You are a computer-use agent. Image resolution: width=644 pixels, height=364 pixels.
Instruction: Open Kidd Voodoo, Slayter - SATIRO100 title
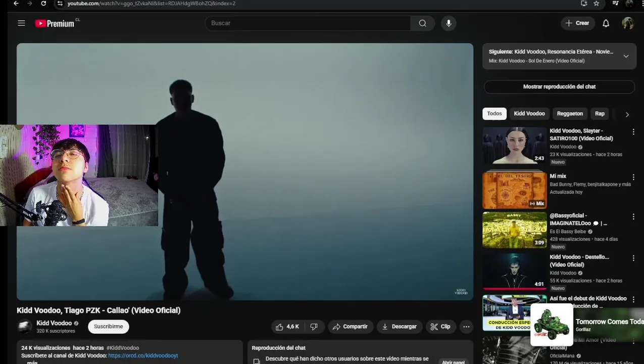tap(581, 134)
